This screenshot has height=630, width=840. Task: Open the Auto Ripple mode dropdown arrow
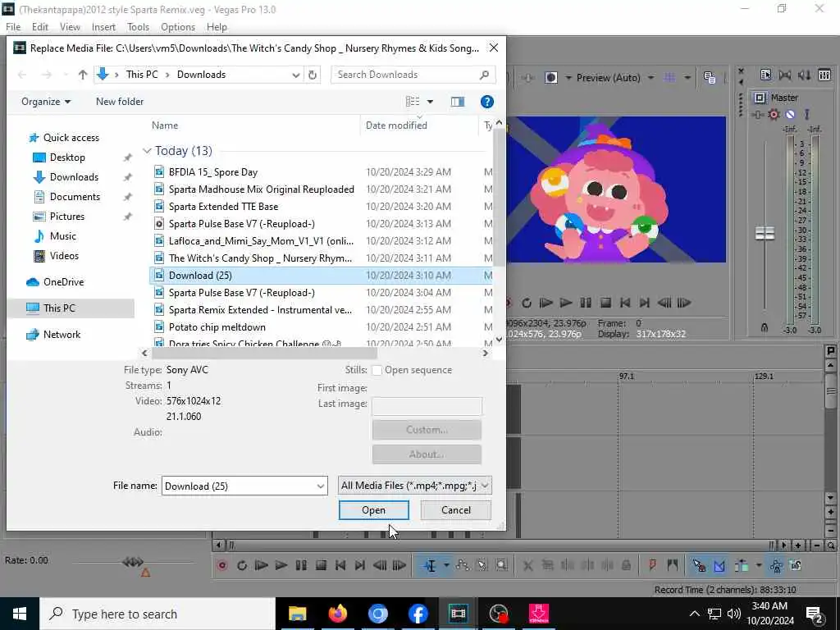pos(758,565)
